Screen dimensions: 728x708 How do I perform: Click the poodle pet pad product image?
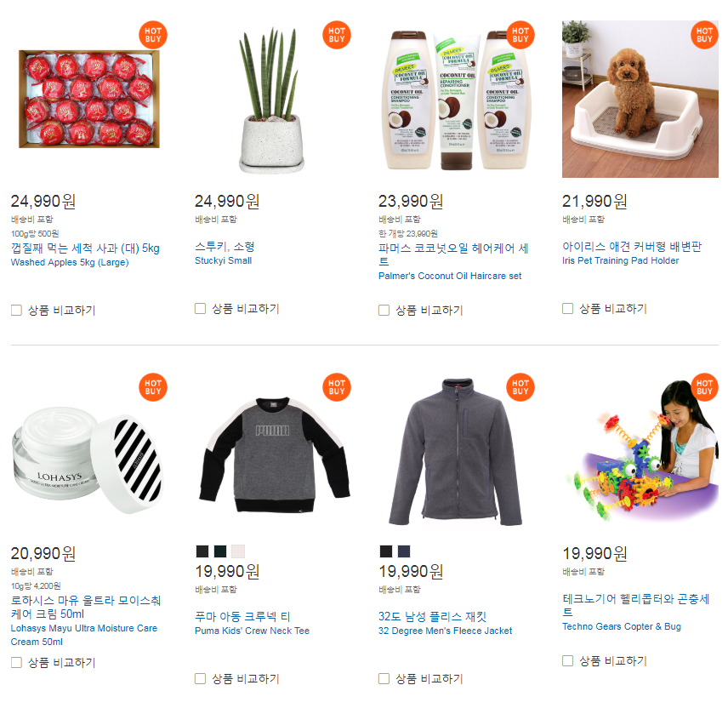pyautogui.click(x=640, y=99)
